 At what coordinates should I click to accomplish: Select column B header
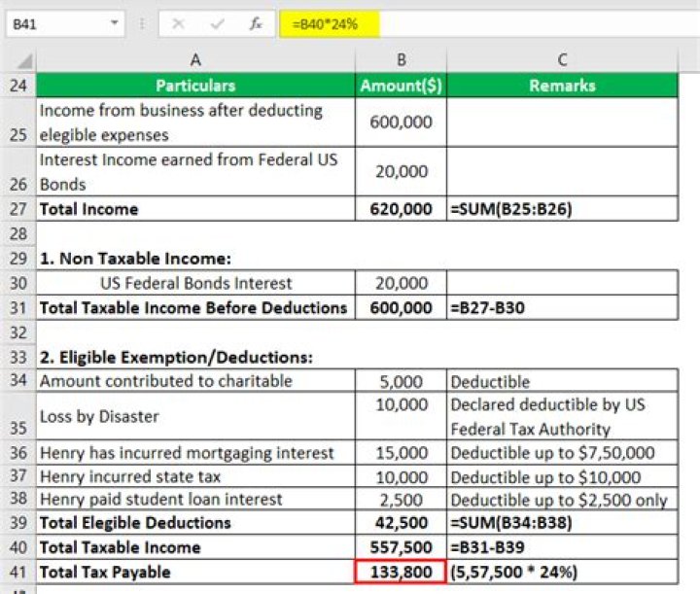[401, 60]
